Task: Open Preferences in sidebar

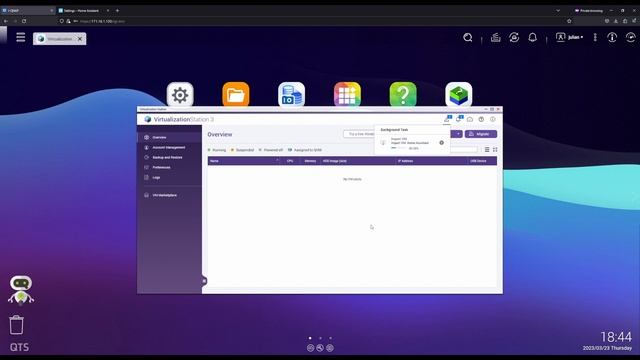Action: [169, 167]
